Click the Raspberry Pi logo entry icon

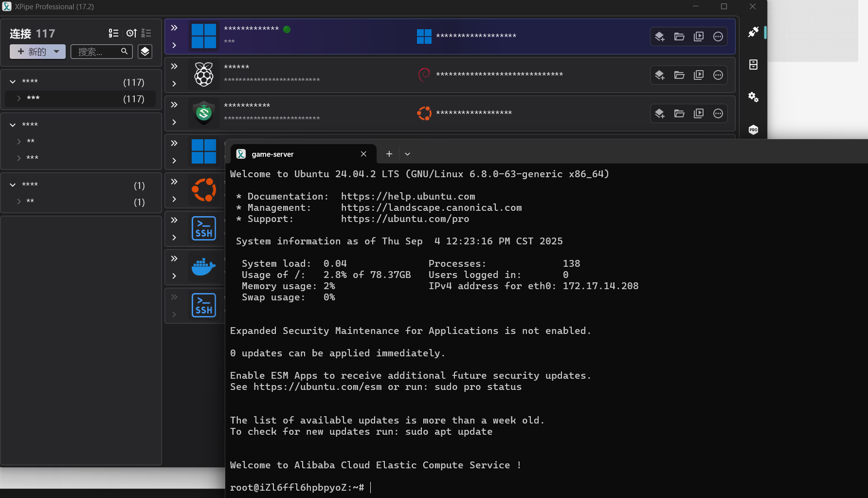click(204, 74)
